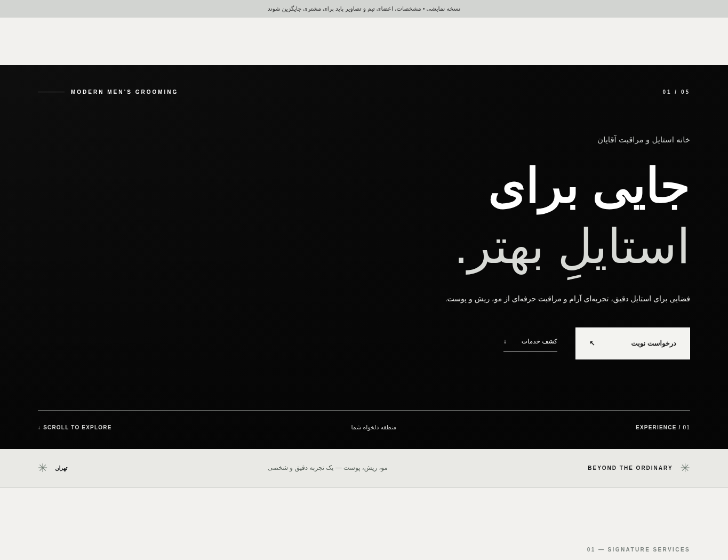Click the asterisk icon next to تهران
The height and width of the screenshot is (560, 728).
tap(43, 468)
